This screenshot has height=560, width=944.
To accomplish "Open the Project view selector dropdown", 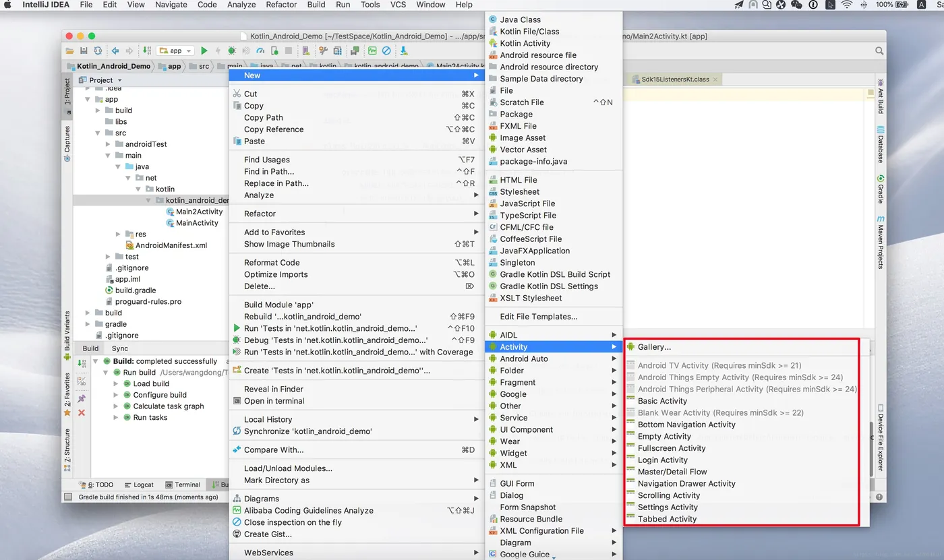I will click(x=99, y=80).
